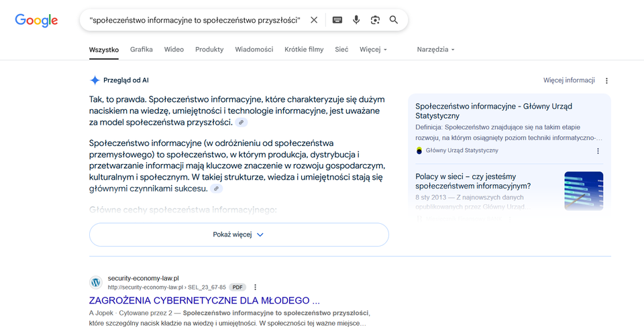Click the Główny Urząd Statystyczny favicon

coord(419,151)
